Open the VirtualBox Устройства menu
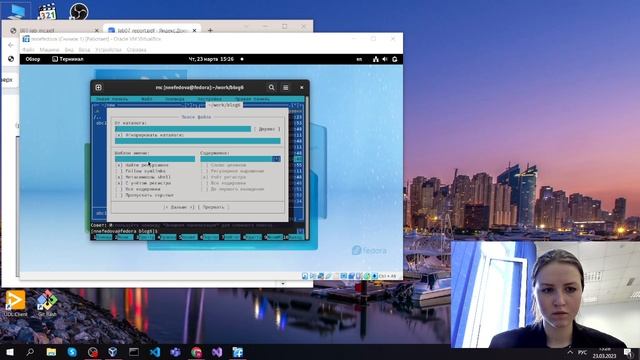640x360 pixels. coord(108,50)
